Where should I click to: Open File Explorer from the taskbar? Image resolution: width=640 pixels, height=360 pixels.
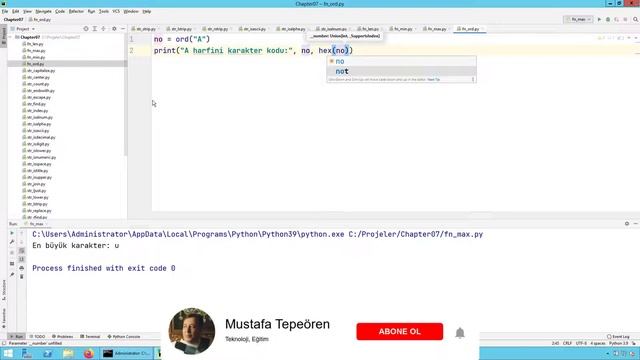coord(68,353)
